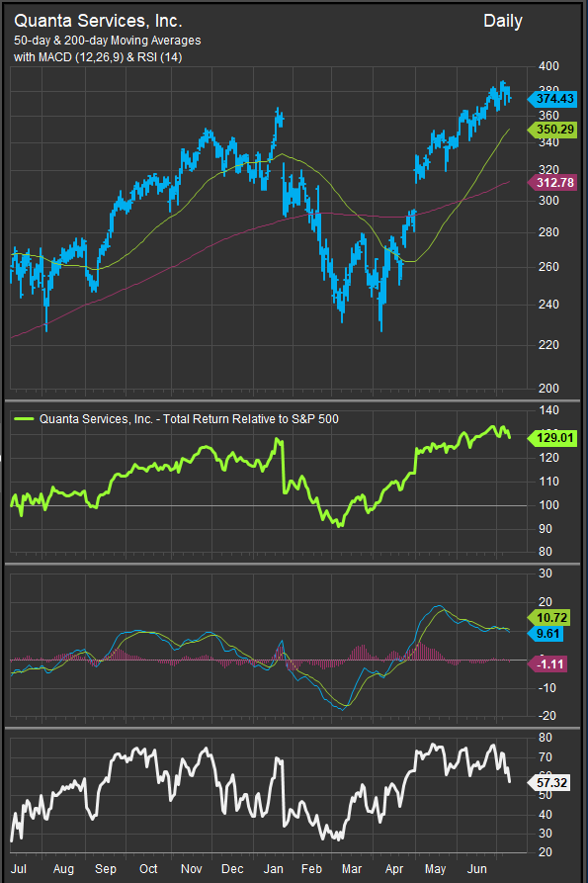The width and height of the screenshot is (588, 883).
Task: Click the 220 price axis label
Action: [x=548, y=345]
